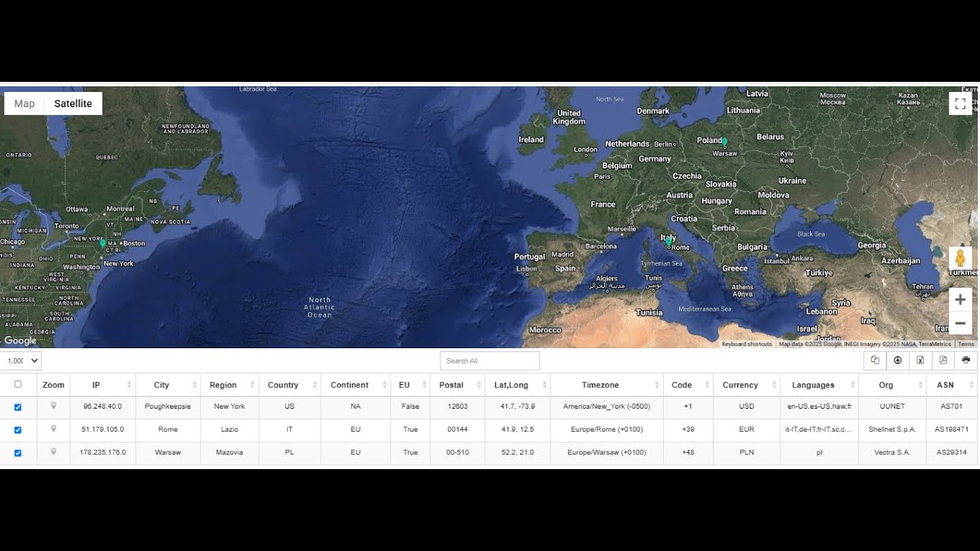980x551 pixels.
Task: Sort by the Org column header
Action: pyautogui.click(x=892, y=385)
